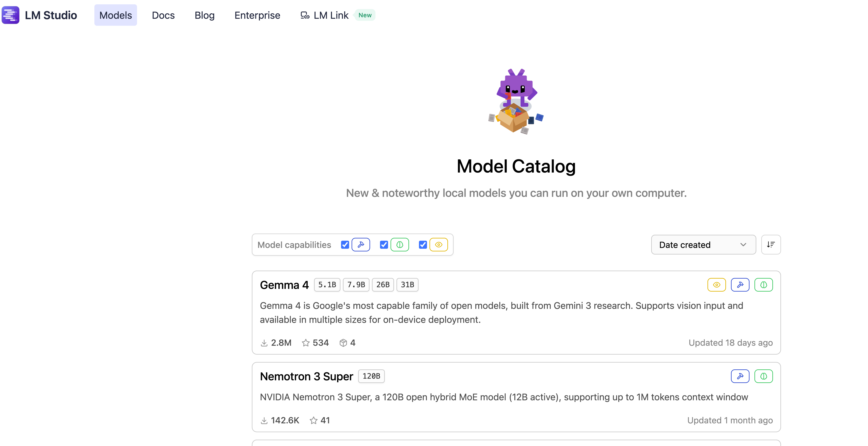Click the 'New & noteworthy local models' subtitle
This screenshot has width=868, height=446.
[516, 193]
